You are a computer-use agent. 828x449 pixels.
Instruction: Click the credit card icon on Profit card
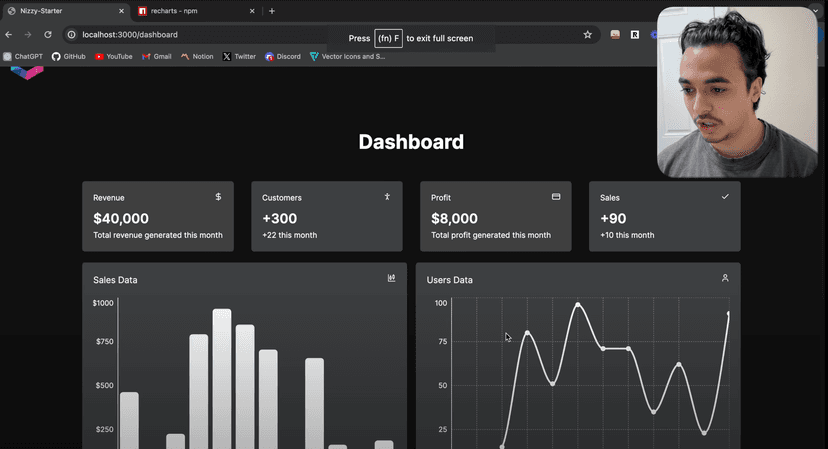[x=556, y=197]
